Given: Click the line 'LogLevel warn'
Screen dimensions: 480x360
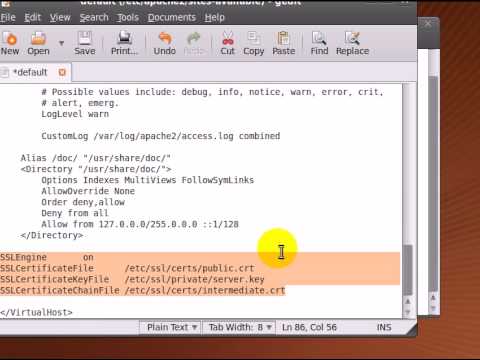Looking at the screenshot, I should coord(75,114).
